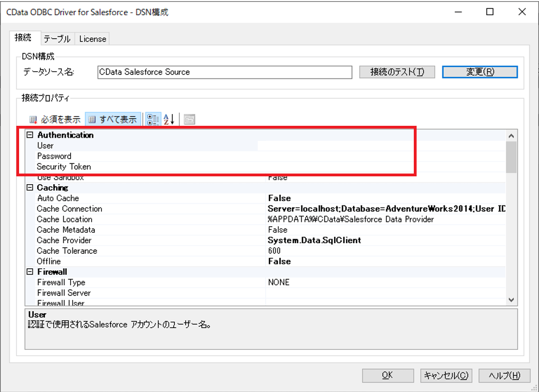Click the %APPDATA% cache location value
Image resolution: width=539 pixels, height=392 pixels.
350,219
